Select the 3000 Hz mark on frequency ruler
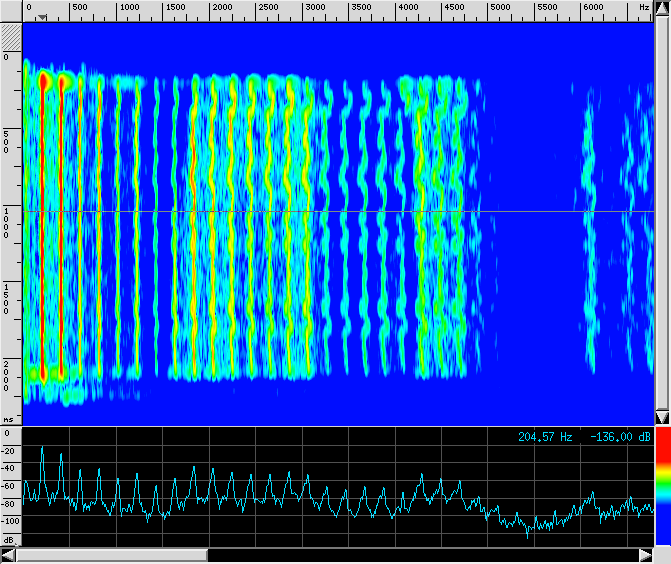 (314, 8)
